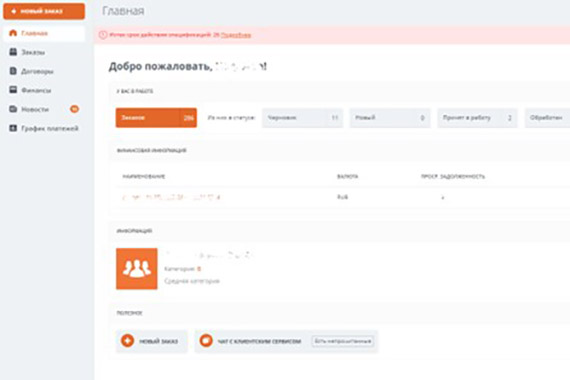The width and height of the screenshot is (570, 380).
Task: Filter by the Черновик status
Action: (302, 118)
